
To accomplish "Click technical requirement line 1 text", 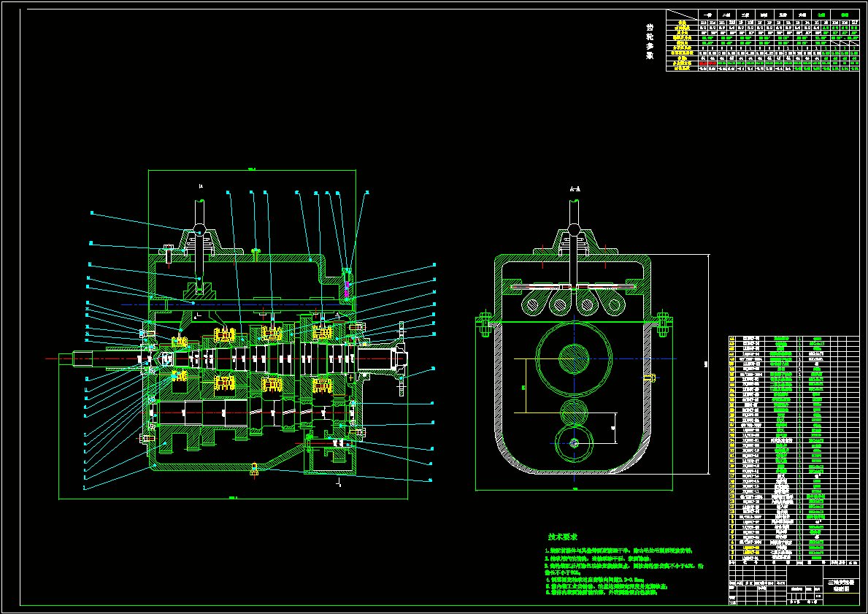I will [618, 551].
